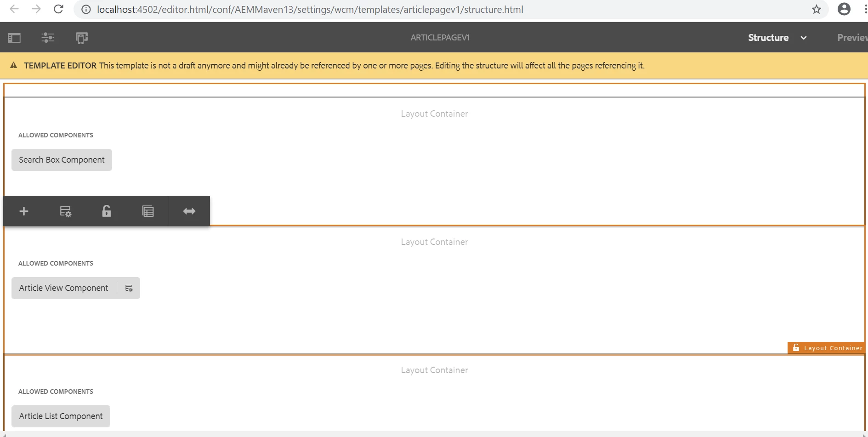Switch to Preview mode
Screen dimensions: 868x437
click(x=852, y=38)
